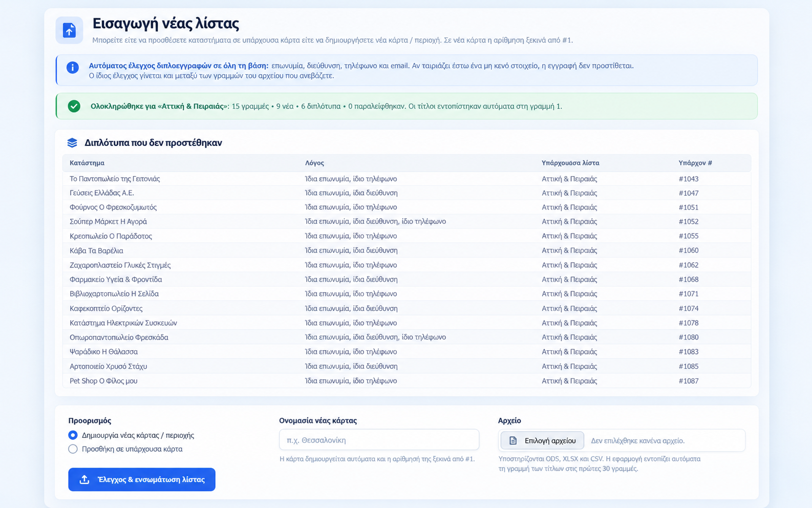Click the Έλεγχος & ενσωμάτωση λίστας button
812x508 pixels.
pyautogui.click(x=142, y=479)
